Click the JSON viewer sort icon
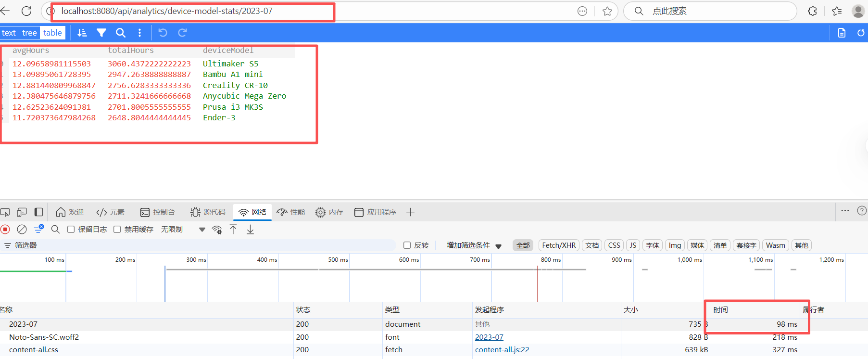Viewport: 868px width, 359px height. click(x=82, y=33)
